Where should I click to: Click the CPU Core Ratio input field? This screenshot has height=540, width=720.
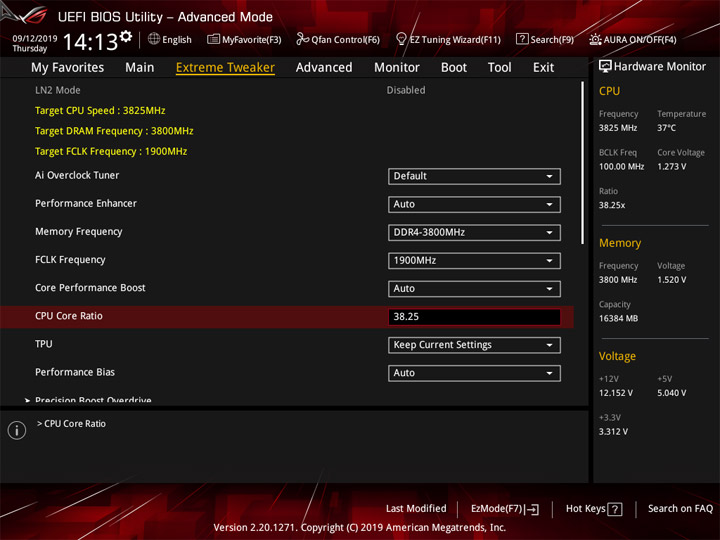[x=474, y=317]
